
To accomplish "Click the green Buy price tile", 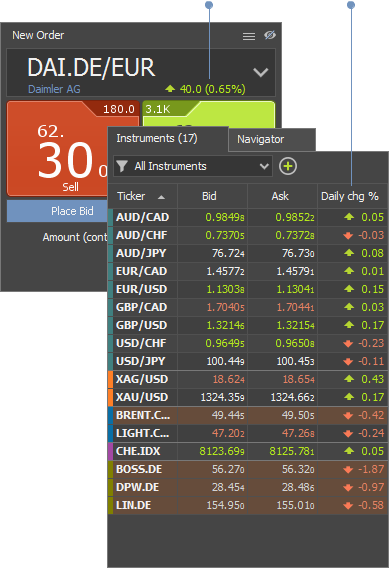I will pyautogui.click(x=209, y=114).
